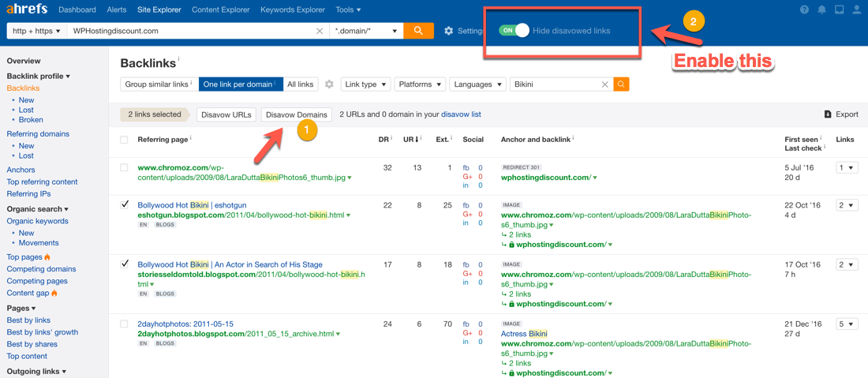Open Links dropdown showing 1 for chromoz row

(x=847, y=167)
